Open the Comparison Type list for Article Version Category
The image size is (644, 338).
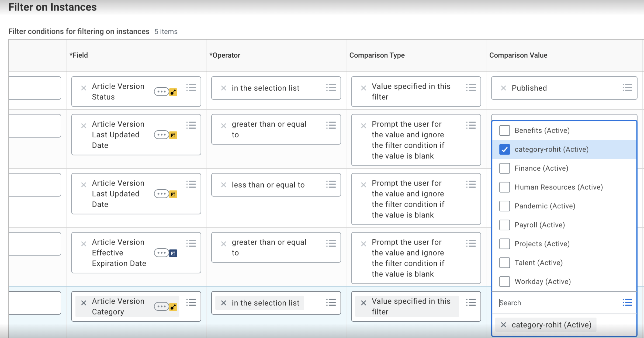[471, 303]
